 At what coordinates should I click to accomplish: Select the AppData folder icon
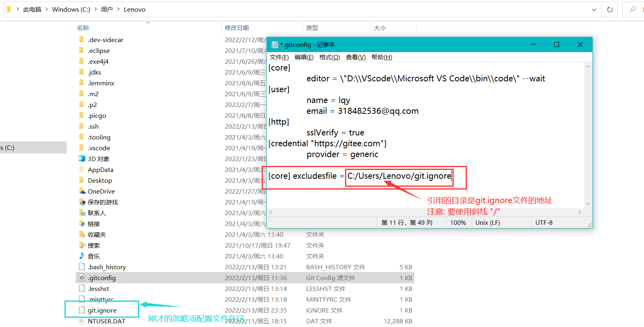(82, 170)
